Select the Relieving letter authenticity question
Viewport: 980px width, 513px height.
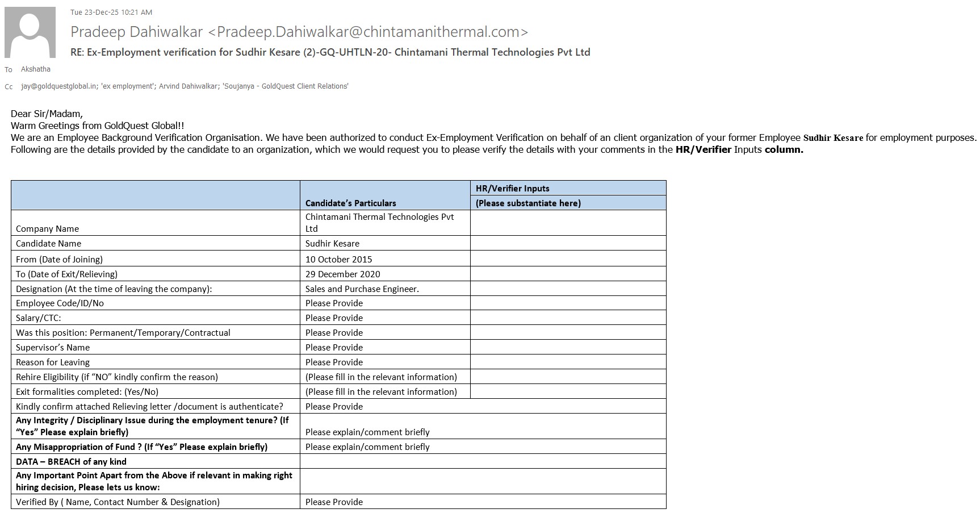click(149, 406)
